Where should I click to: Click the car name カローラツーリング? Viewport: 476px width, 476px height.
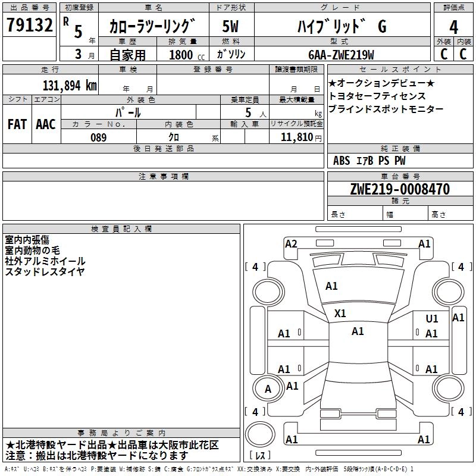152,26
